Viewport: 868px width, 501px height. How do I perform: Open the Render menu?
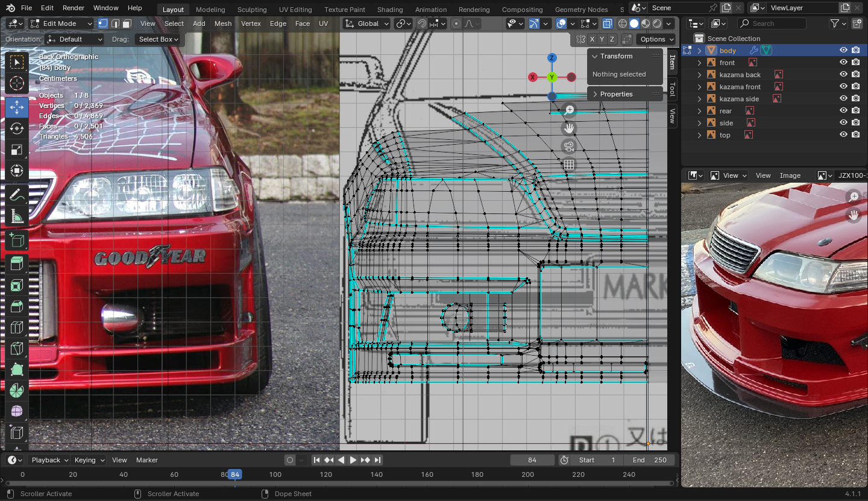(74, 8)
